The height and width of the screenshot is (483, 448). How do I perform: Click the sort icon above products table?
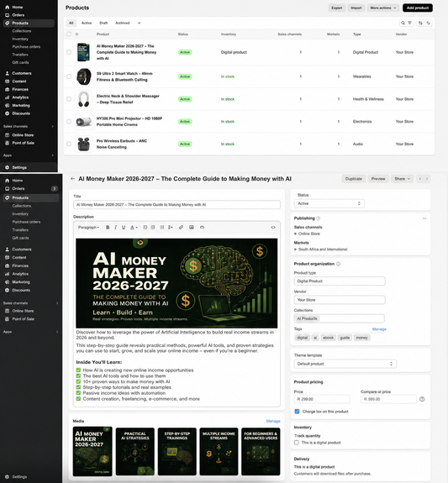420,23
